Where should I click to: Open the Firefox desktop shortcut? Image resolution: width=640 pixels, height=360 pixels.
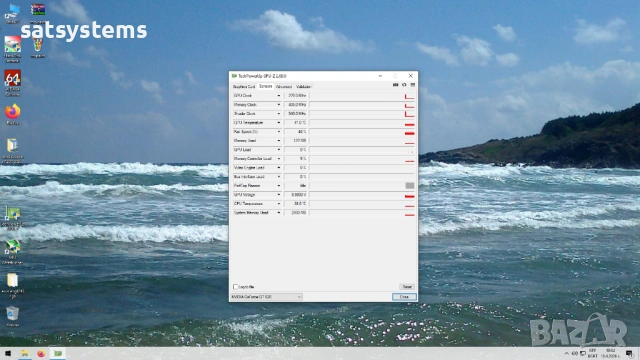[13, 114]
